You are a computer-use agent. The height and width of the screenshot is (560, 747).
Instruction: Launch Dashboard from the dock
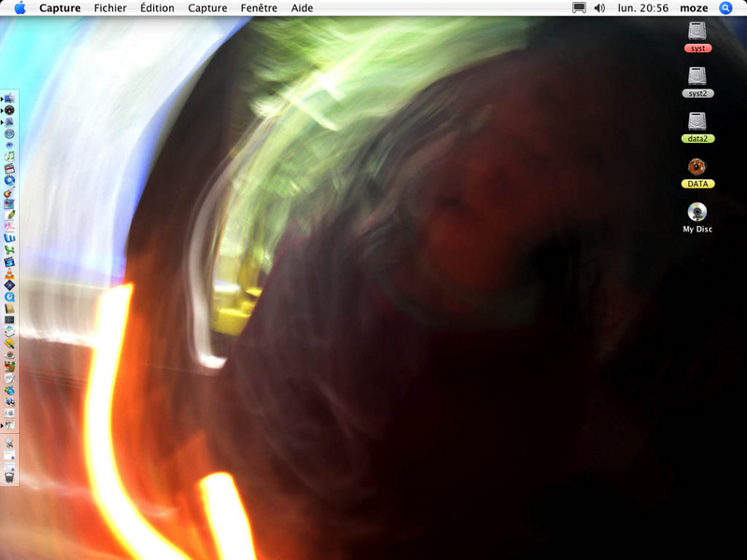tap(9, 110)
